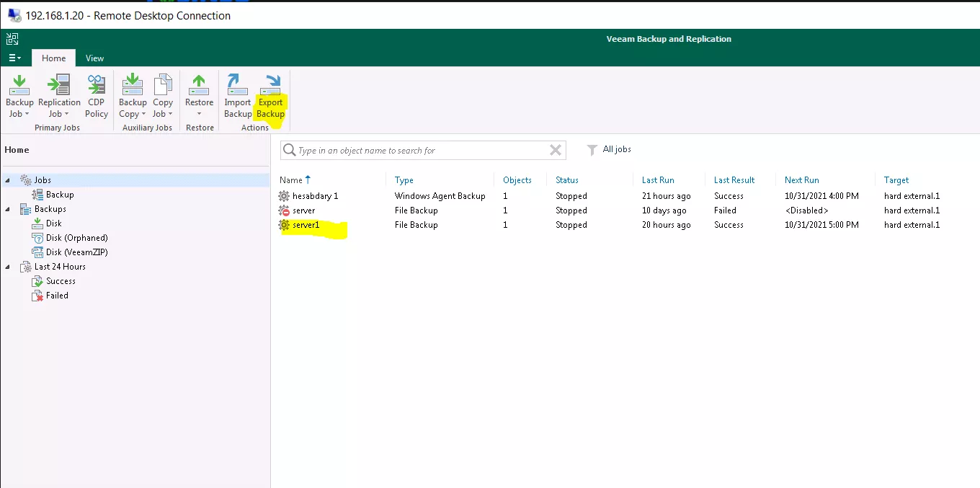Screen dimensions: 980x488
Task: Click the hesabdary 1 job gear icon
Action: [284, 196]
